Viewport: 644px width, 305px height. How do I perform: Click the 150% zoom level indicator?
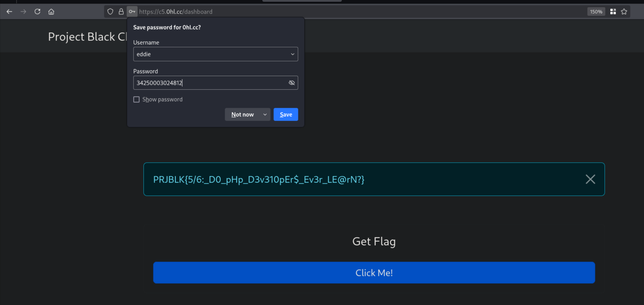(596, 12)
